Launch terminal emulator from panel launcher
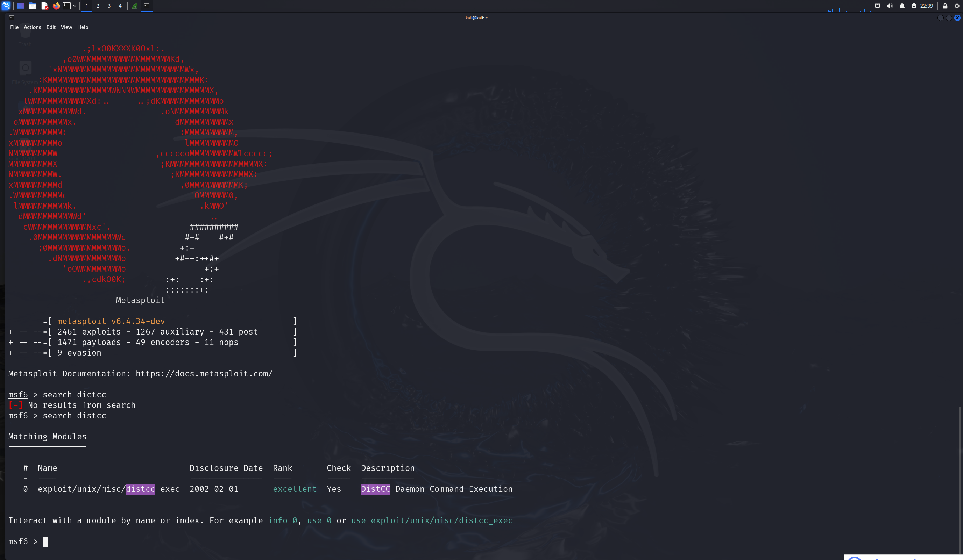The width and height of the screenshot is (963, 560). coord(67,6)
